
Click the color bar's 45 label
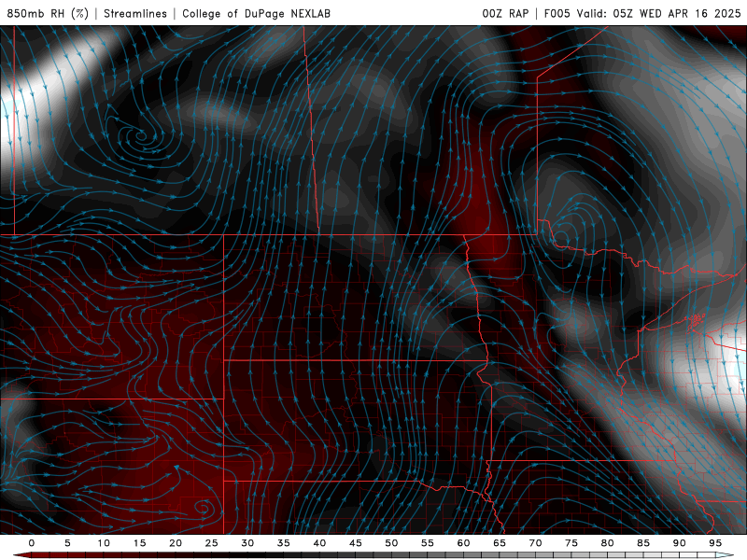(x=356, y=543)
